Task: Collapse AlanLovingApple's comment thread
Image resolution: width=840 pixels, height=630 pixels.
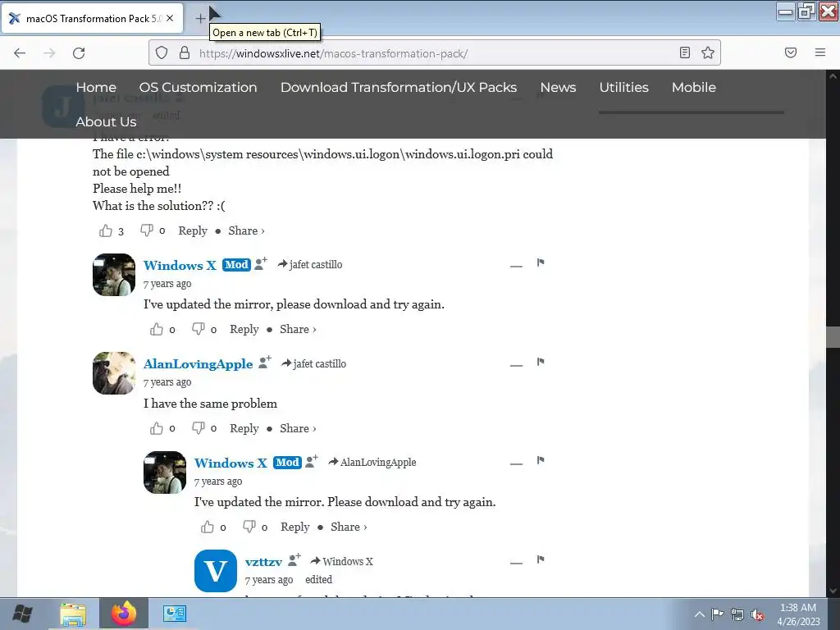Action: pyautogui.click(x=516, y=365)
